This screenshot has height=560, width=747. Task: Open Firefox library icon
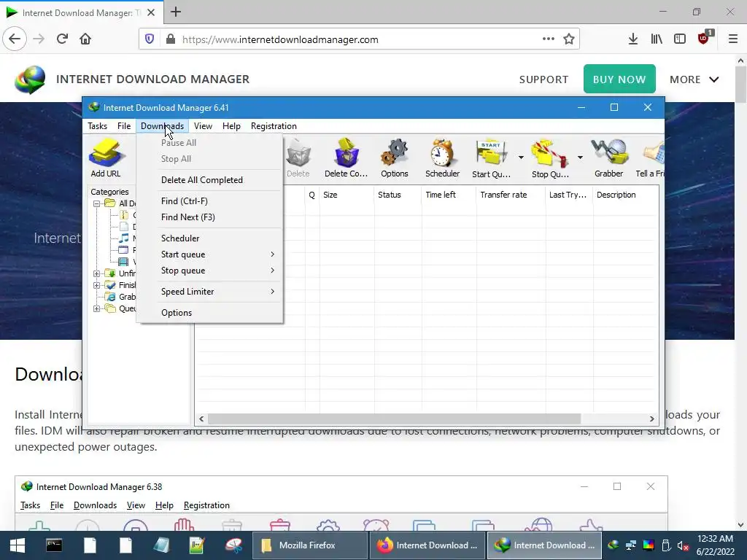(x=657, y=39)
